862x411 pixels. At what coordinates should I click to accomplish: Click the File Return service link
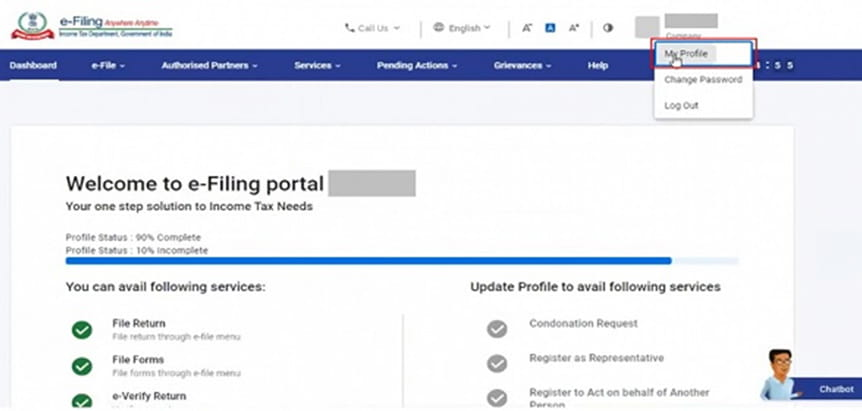pyautogui.click(x=139, y=324)
